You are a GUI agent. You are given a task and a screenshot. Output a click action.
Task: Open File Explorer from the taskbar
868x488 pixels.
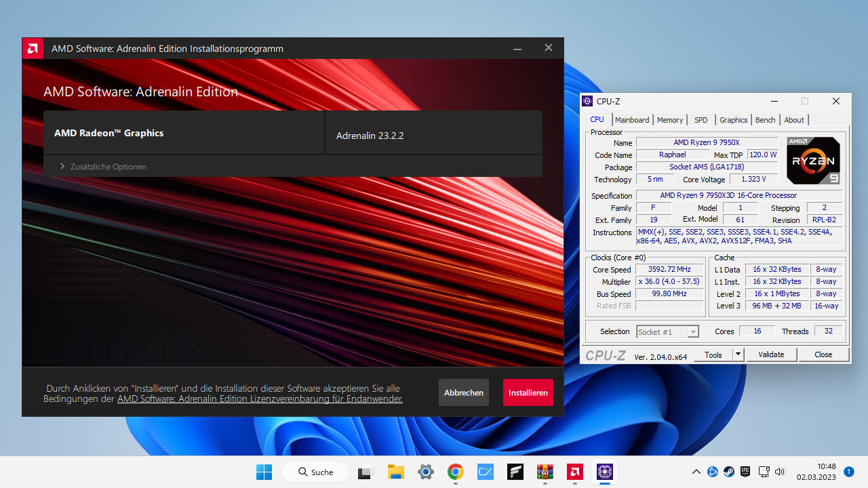(395, 472)
